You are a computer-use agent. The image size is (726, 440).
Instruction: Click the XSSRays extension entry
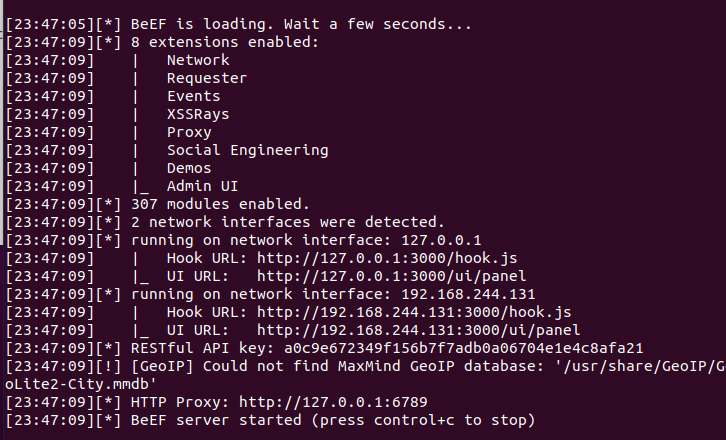pyautogui.click(x=198, y=114)
